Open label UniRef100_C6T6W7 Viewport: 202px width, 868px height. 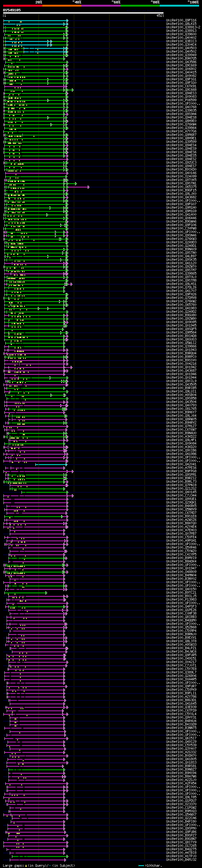[x=181, y=430]
